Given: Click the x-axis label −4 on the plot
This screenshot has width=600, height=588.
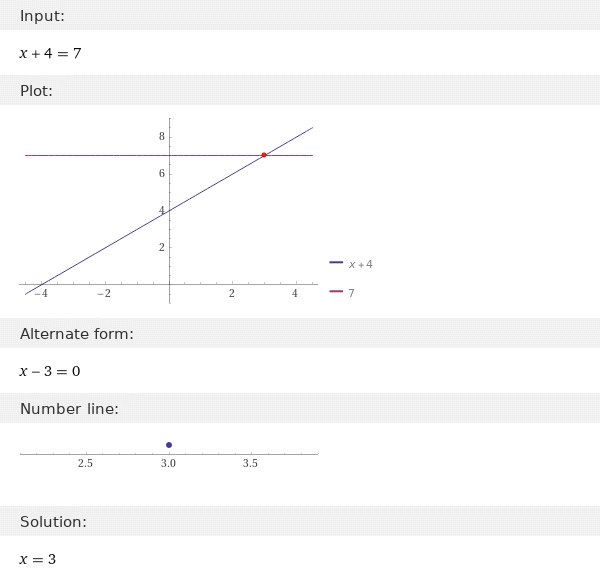Looking at the screenshot, I should tap(41, 294).
